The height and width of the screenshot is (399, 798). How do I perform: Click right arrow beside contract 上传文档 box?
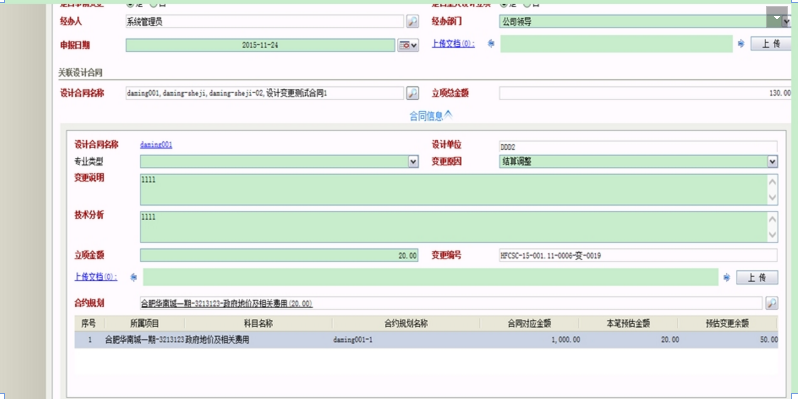[x=727, y=277]
